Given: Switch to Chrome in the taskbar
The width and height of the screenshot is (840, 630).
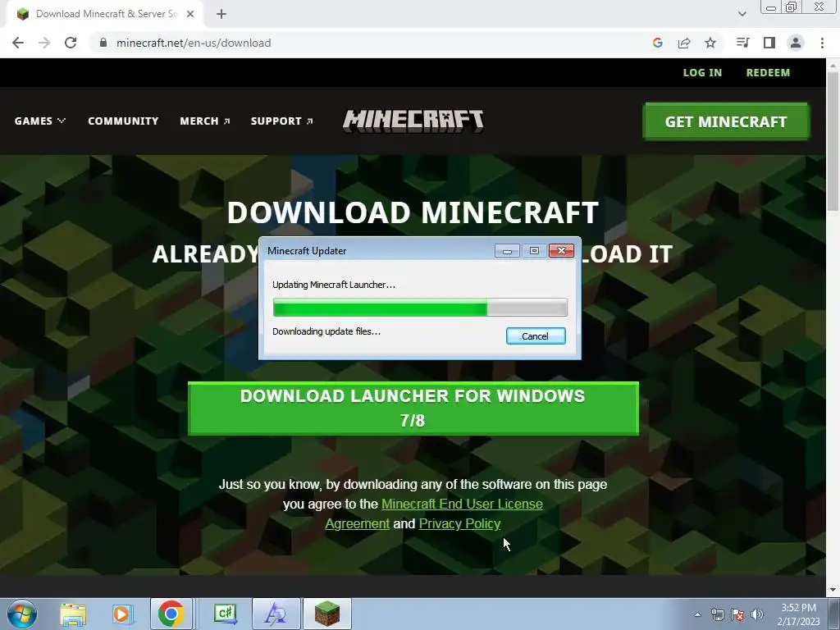Looking at the screenshot, I should (171, 614).
